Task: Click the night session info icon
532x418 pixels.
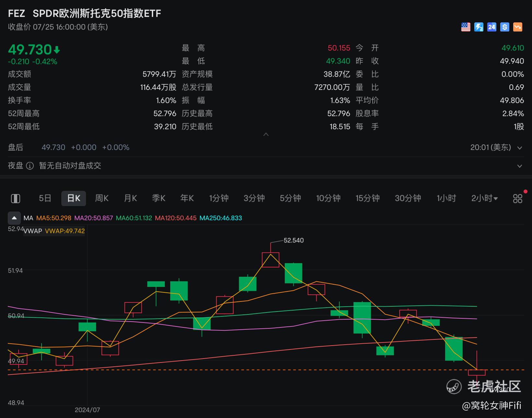Action: tap(30, 166)
